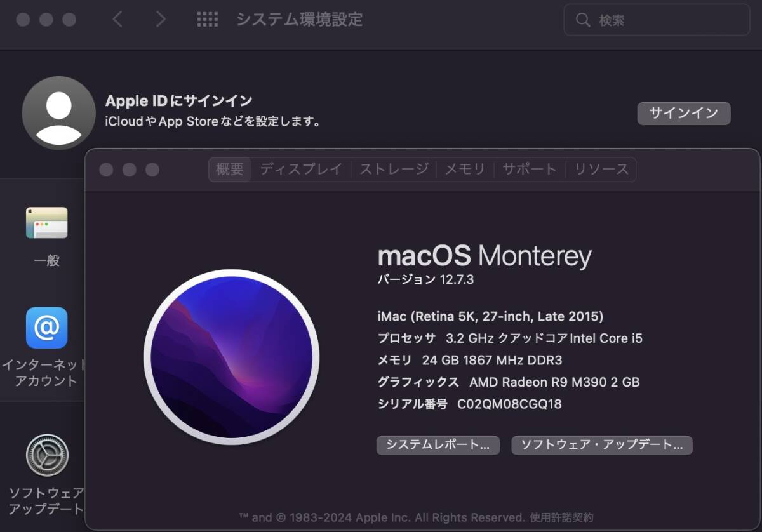Screen dimensions: 762x532
Task: Switch to the ディスプレイ tab
Action: (301, 170)
